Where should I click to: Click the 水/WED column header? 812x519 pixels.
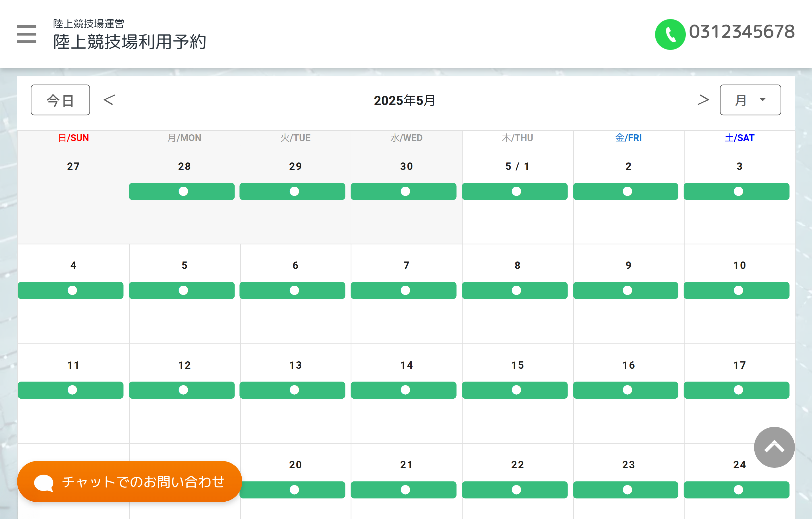[406, 138]
